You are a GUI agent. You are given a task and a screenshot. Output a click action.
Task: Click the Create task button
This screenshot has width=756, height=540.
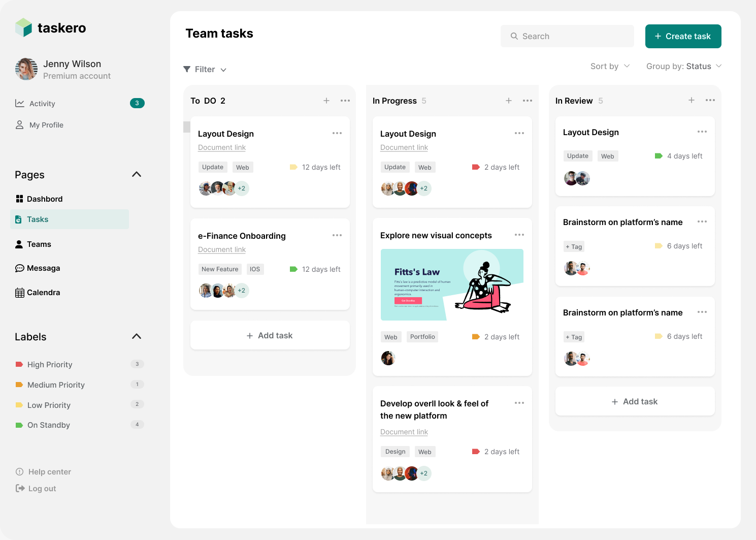[x=683, y=37]
